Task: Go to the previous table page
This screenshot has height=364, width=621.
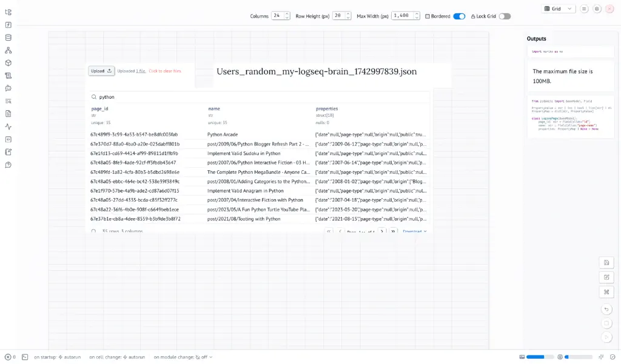Action: [340, 231]
